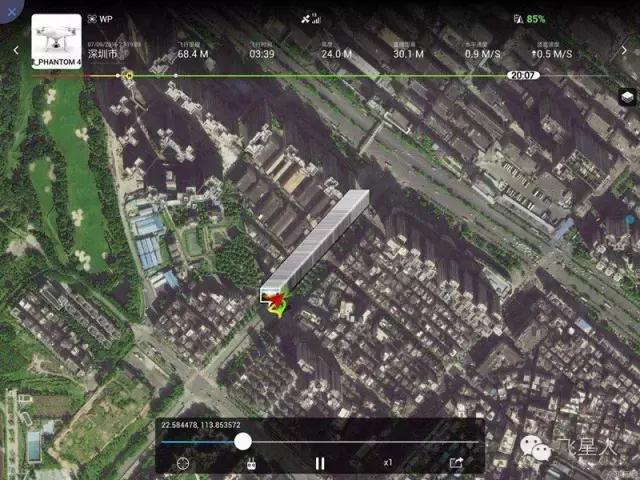Click the 24.0 M altitude value
This screenshot has height=480, width=640.
(x=336, y=54)
